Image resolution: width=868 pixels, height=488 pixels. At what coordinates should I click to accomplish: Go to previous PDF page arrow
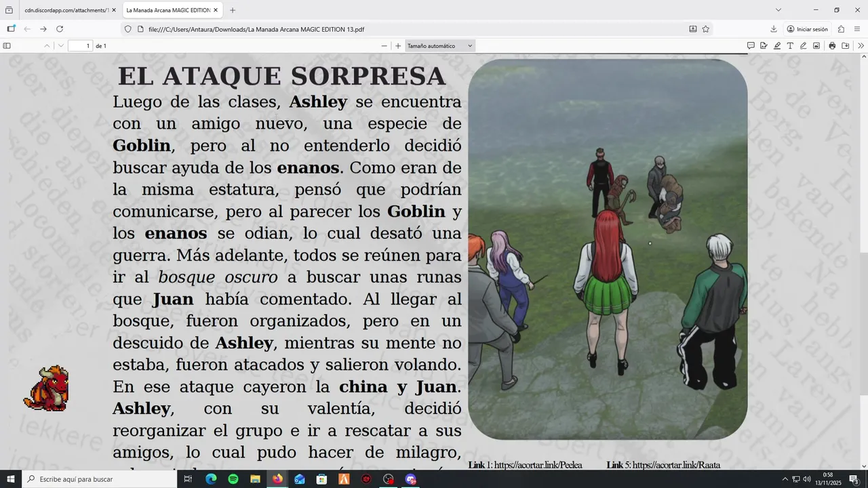pos(47,46)
